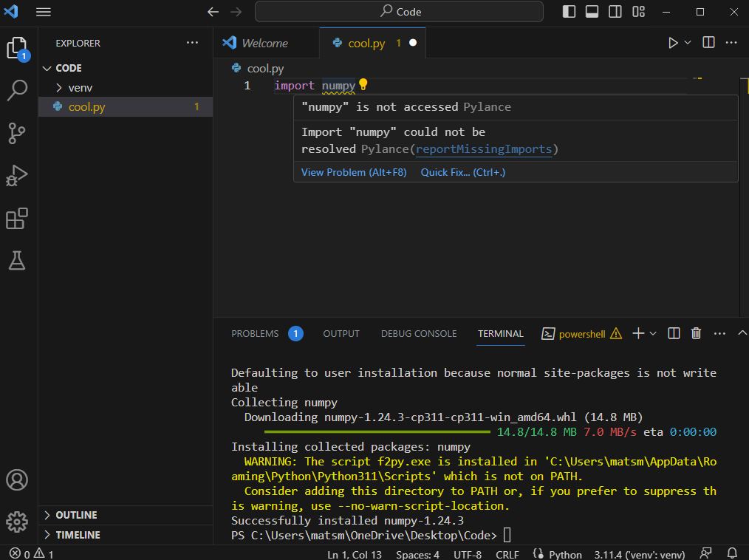Viewport: 749px width, 560px height.
Task: Open the Testing view
Action: pyautogui.click(x=17, y=261)
